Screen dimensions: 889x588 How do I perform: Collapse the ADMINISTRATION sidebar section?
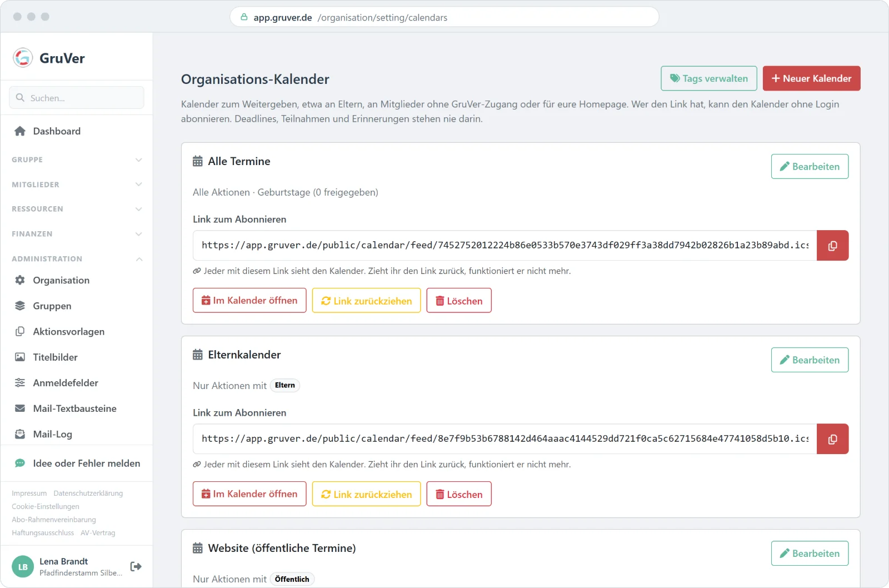pyautogui.click(x=77, y=259)
